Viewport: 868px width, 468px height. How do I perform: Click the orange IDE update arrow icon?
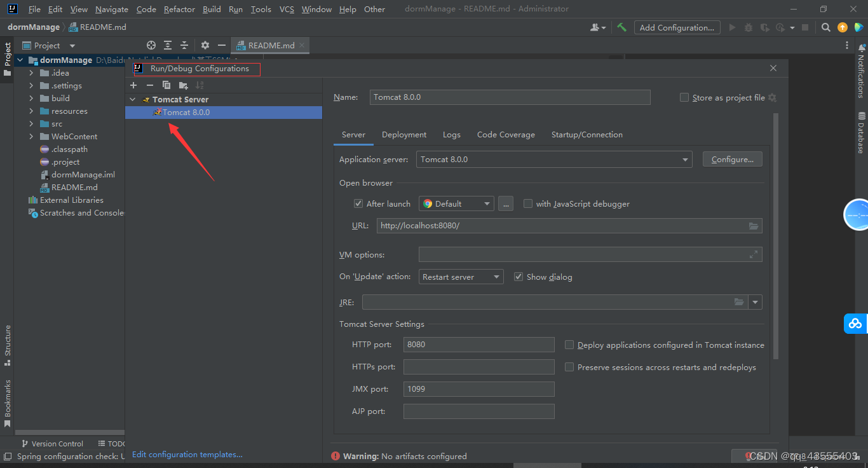[x=843, y=27]
